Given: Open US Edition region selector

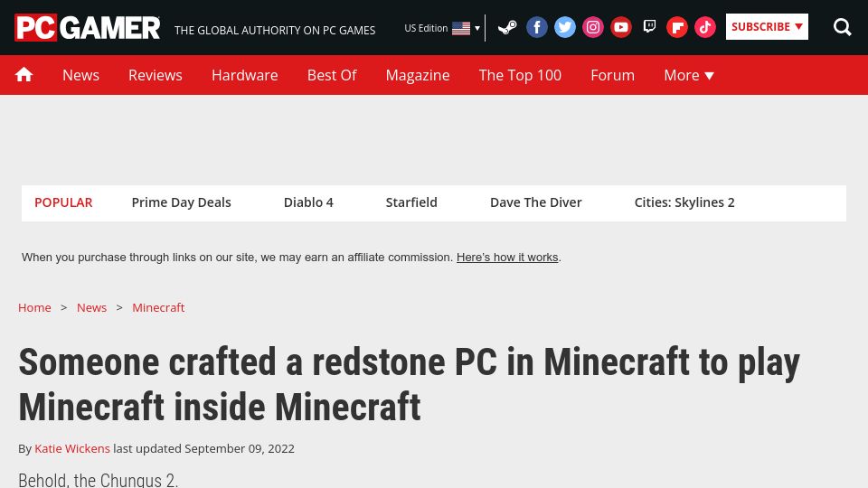Looking at the screenshot, I should pos(442,28).
